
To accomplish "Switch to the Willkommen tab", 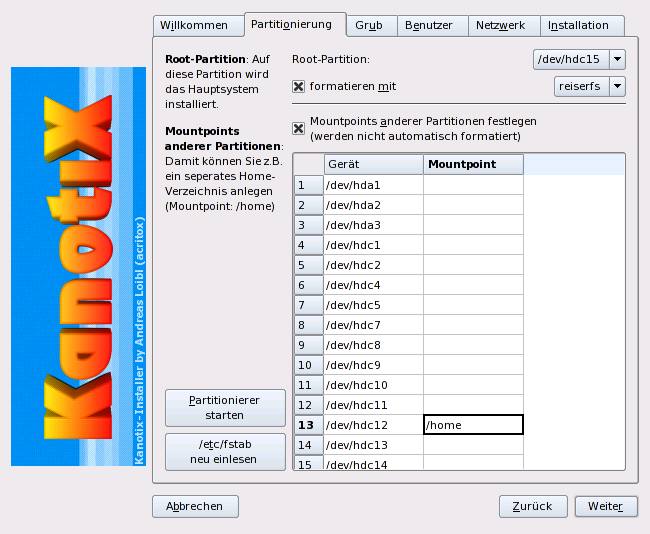I will (x=199, y=26).
